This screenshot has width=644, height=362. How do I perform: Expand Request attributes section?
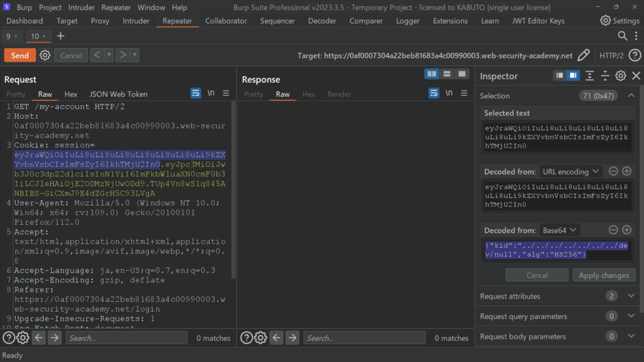click(x=631, y=296)
